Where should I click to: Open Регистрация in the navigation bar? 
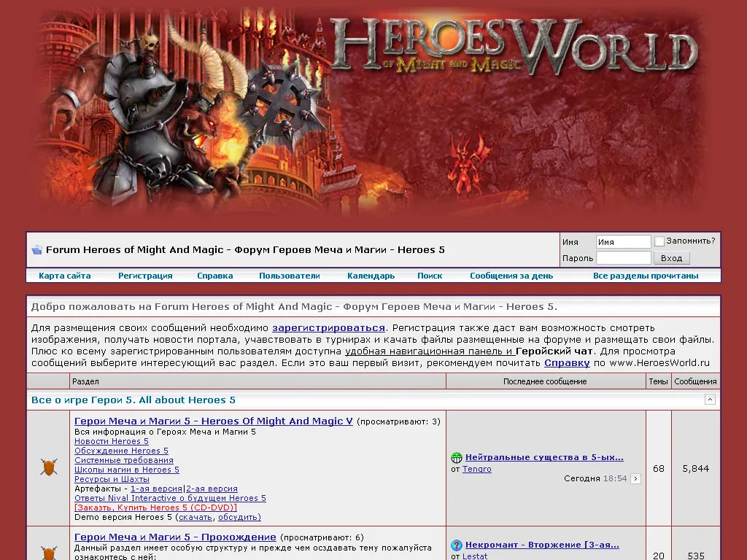(145, 276)
